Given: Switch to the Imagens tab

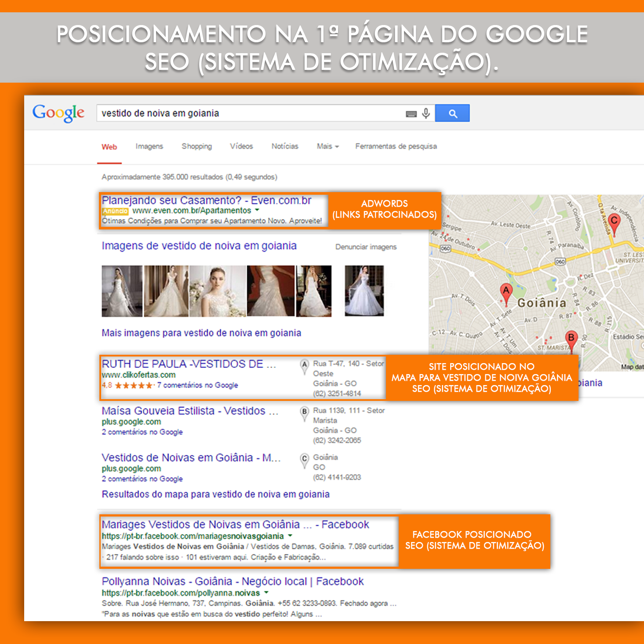Looking at the screenshot, I should click(x=149, y=146).
